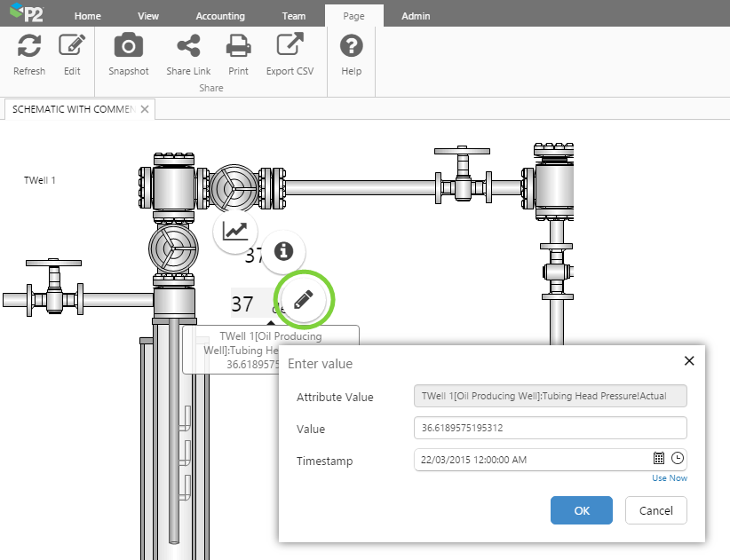Image resolution: width=730 pixels, height=560 pixels.
Task: Click the Use Now link
Action: pyautogui.click(x=670, y=478)
